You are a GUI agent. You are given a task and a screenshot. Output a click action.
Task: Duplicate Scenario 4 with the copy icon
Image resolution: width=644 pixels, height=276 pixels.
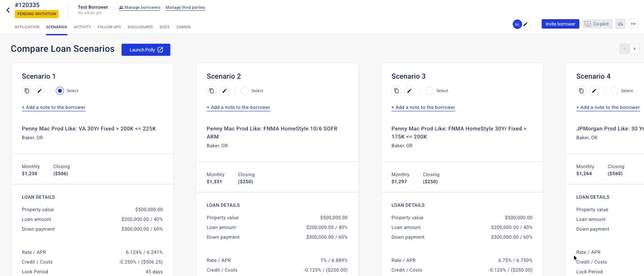pyautogui.click(x=581, y=91)
